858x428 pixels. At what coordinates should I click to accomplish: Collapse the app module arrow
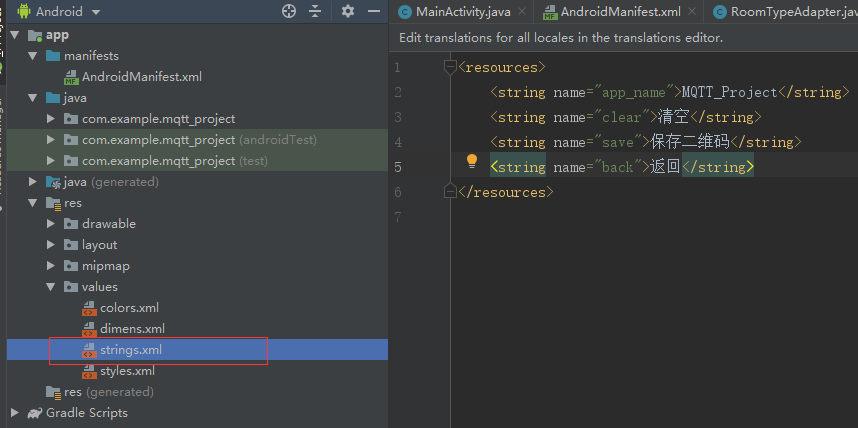[x=15, y=36]
